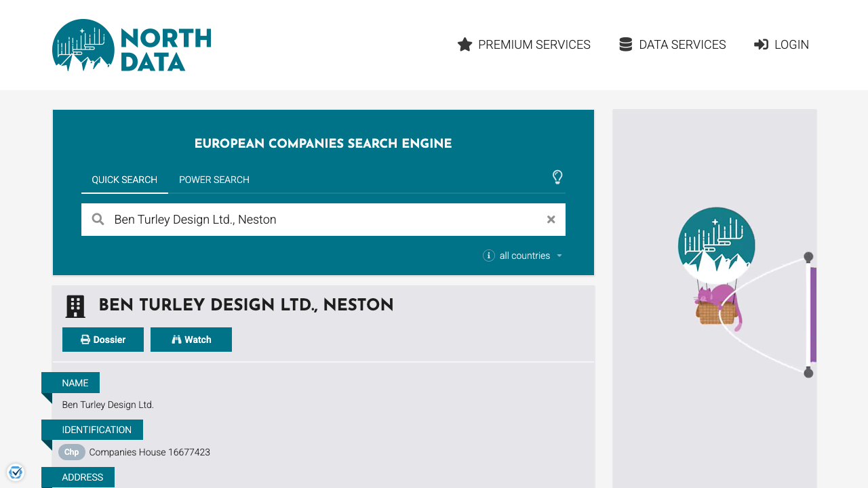
Task: Click the login arrow icon in the header
Action: point(761,44)
